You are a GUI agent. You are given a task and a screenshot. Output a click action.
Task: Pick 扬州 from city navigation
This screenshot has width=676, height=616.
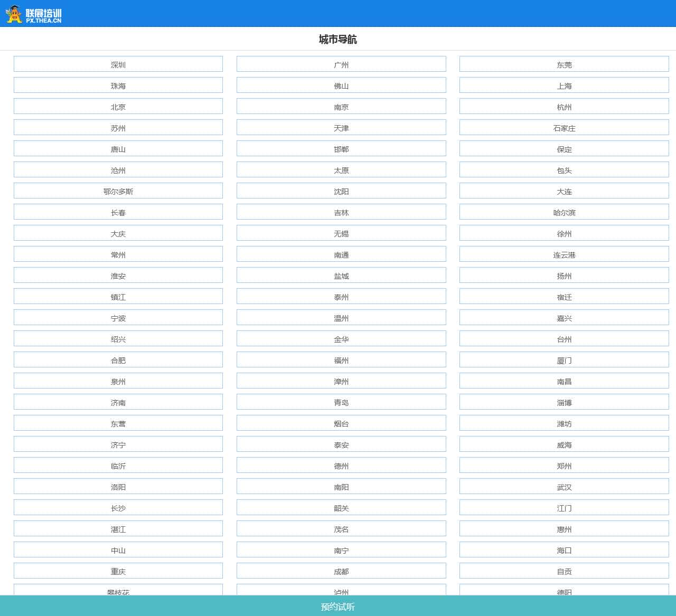[564, 276]
